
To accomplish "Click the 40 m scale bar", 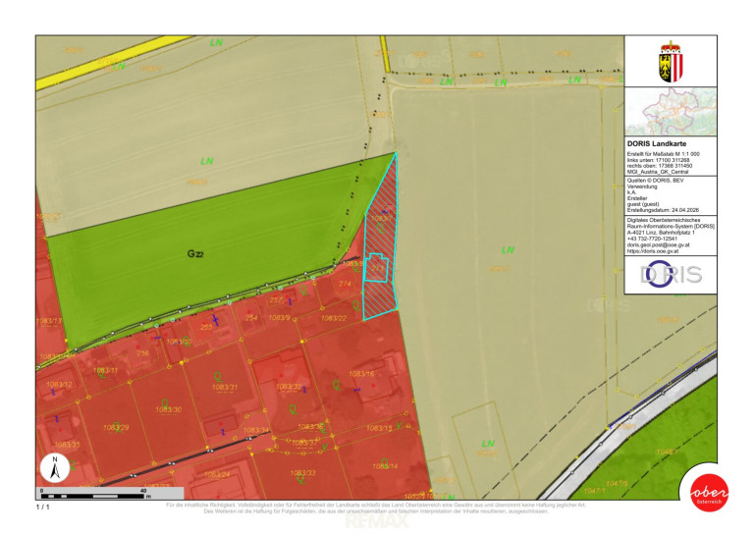I will pyautogui.click(x=93, y=490).
